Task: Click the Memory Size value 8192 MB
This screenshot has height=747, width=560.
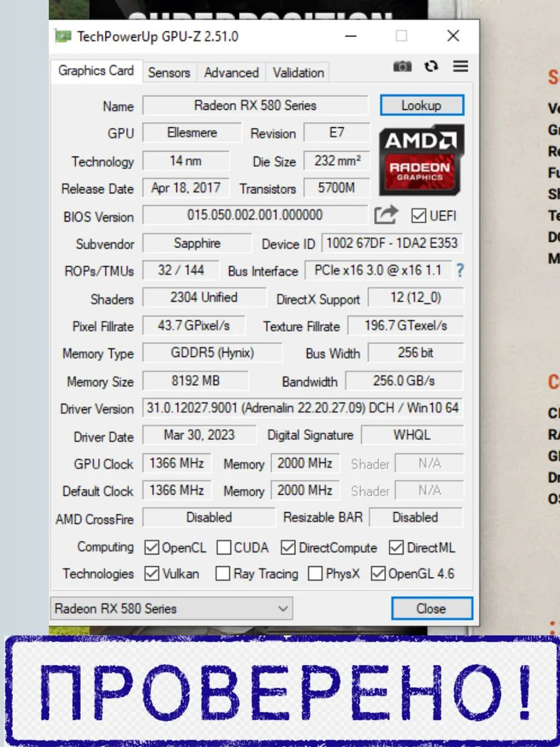Action: (195, 381)
